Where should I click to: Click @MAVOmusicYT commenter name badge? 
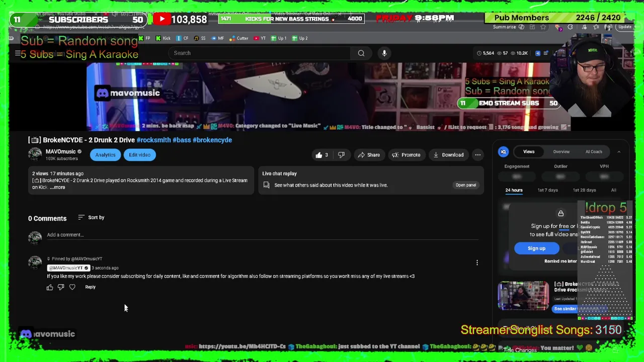point(68,268)
